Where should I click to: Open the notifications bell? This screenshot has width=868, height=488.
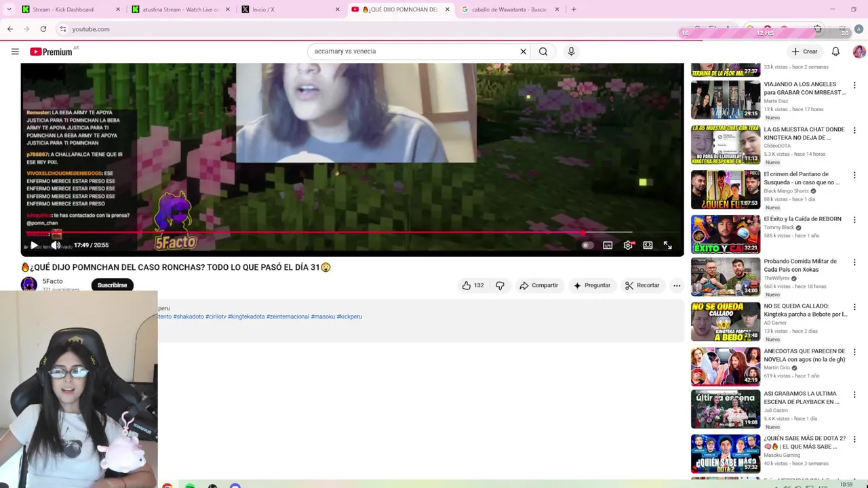point(835,52)
